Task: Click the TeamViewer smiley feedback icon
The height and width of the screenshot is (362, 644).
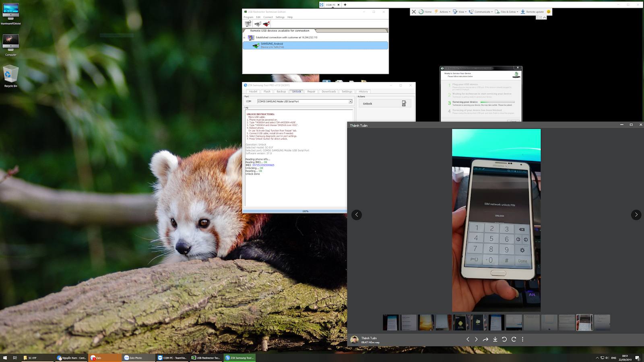Action: [548, 12]
